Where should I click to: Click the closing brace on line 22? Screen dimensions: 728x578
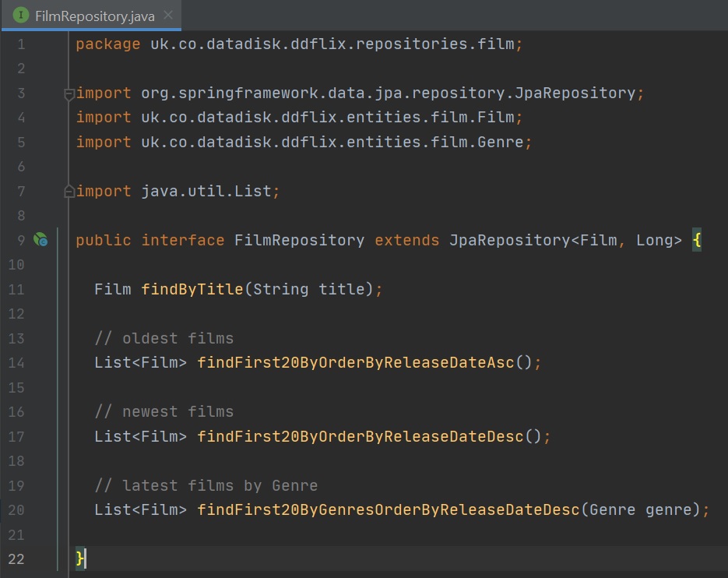point(80,559)
